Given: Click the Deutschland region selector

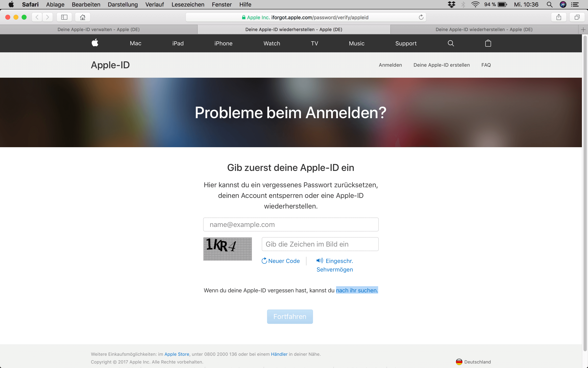Looking at the screenshot, I should (x=473, y=362).
